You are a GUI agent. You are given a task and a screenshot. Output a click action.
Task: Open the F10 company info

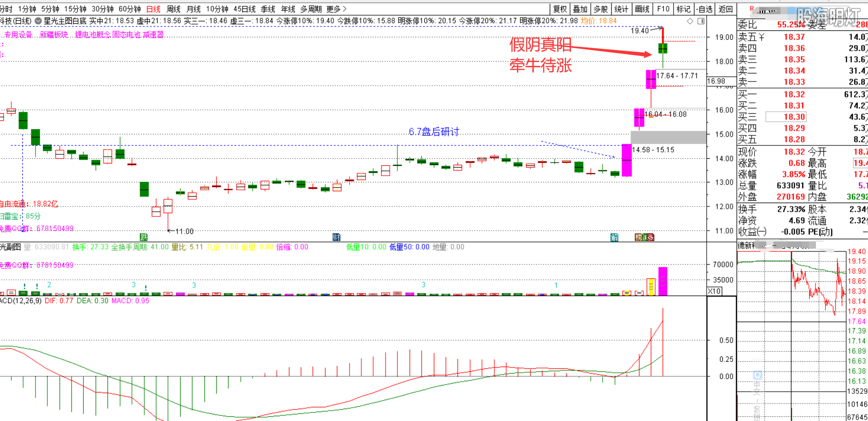663,9
